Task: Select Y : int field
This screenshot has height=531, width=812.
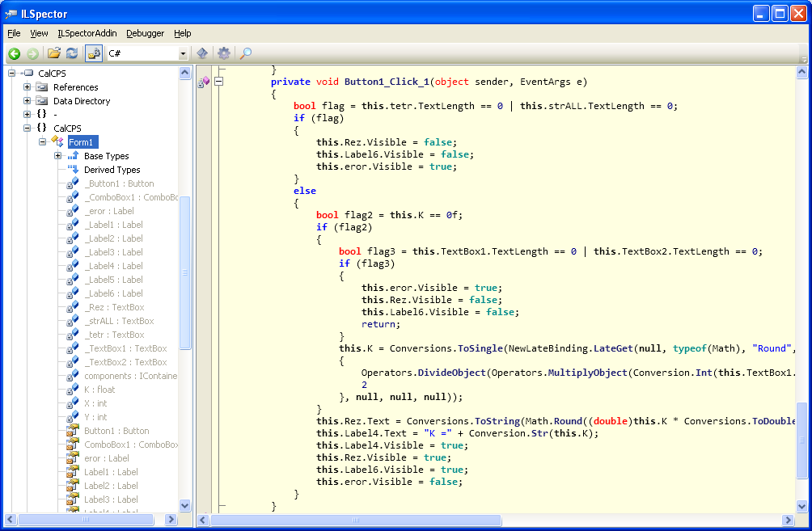Action: (95, 417)
